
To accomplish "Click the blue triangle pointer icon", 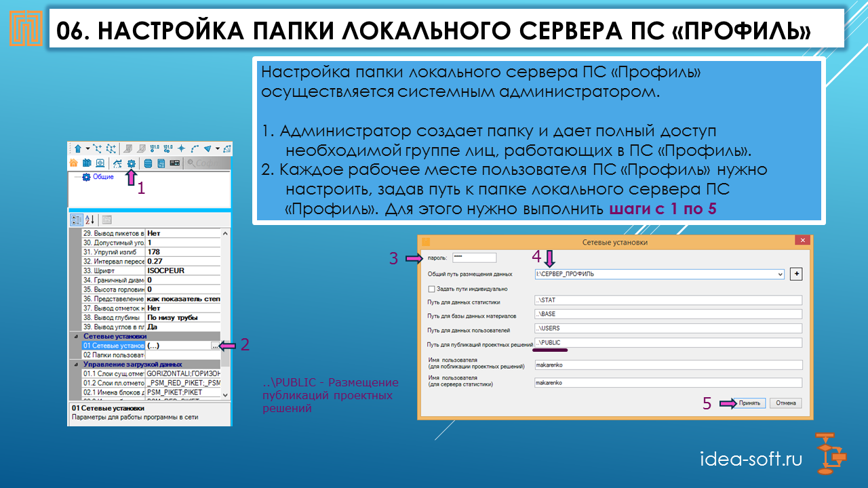I will coord(208,148).
